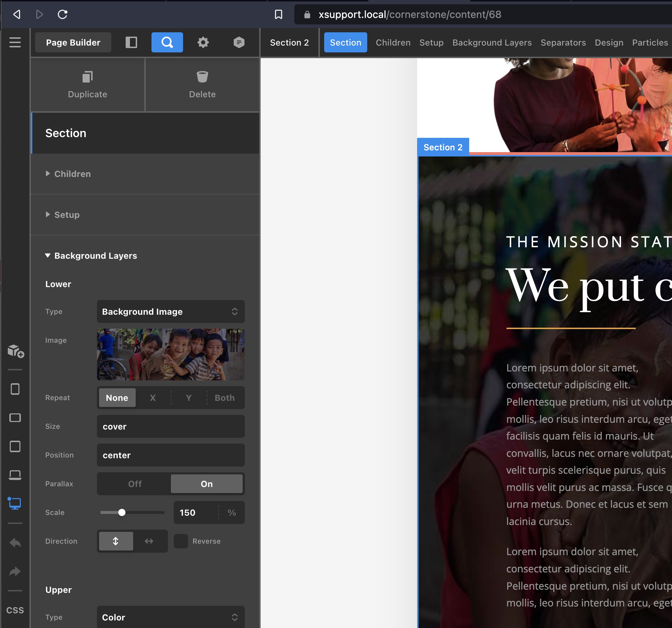
Task: Click the Delete button
Action: coord(202,85)
